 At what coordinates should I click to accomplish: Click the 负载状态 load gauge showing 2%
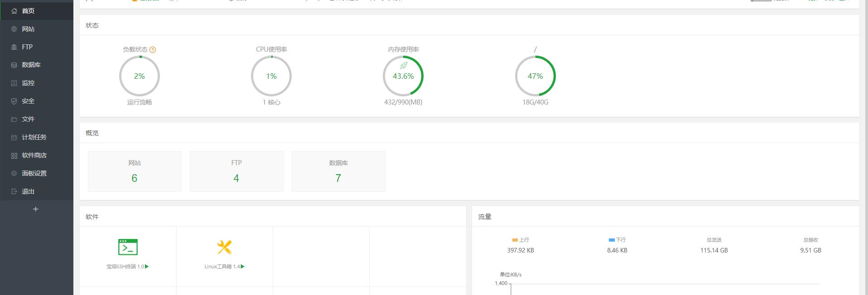coord(140,76)
